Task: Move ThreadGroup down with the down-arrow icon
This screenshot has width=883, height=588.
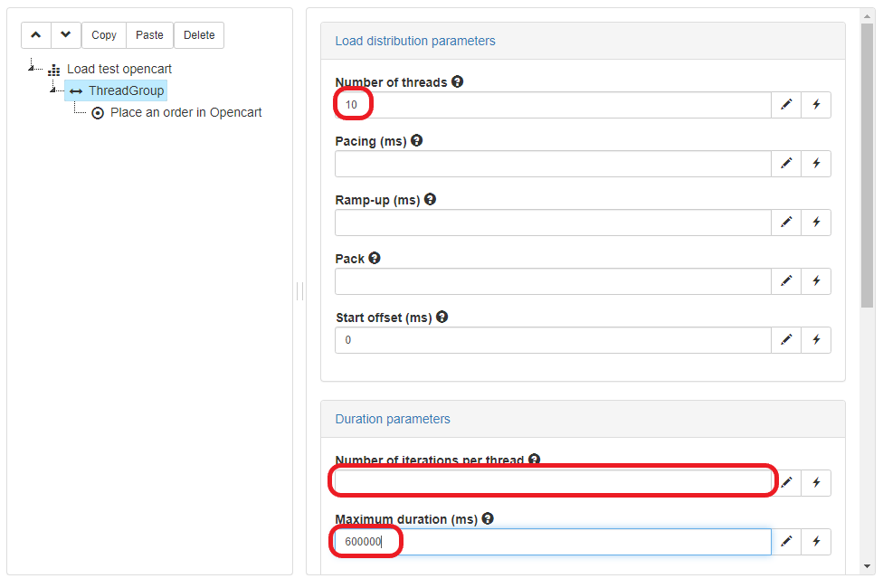Action: [x=65, y=34]
